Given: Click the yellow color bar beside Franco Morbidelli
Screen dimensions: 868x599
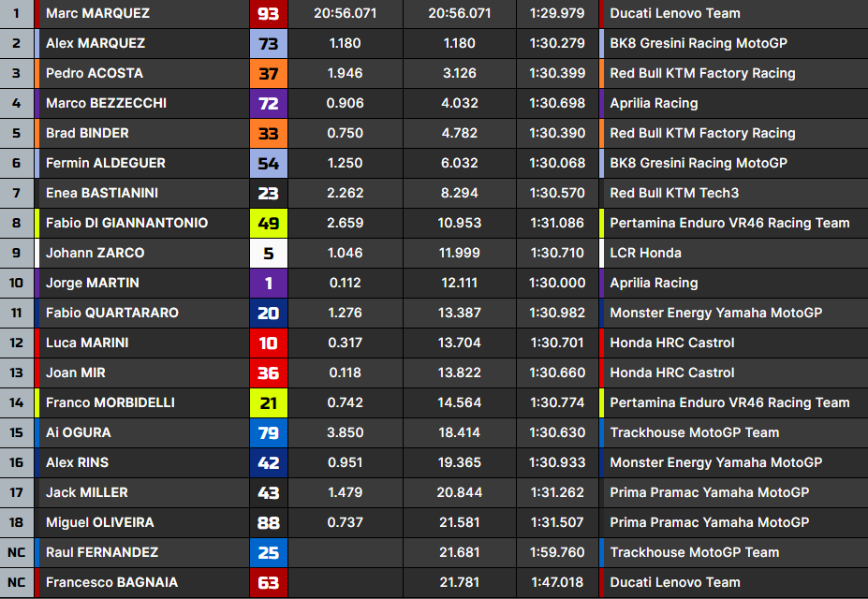Looking at the screenshot, I should click(38, 403).
